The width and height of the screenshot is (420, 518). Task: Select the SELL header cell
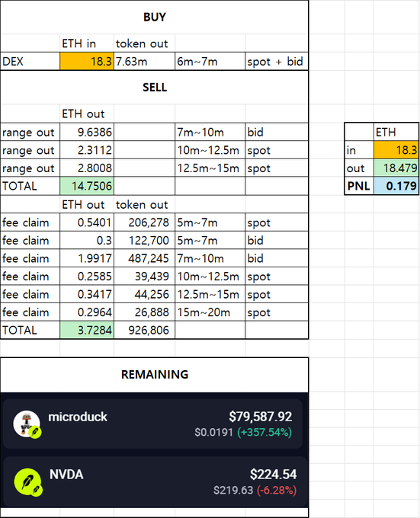pos(154,88)
